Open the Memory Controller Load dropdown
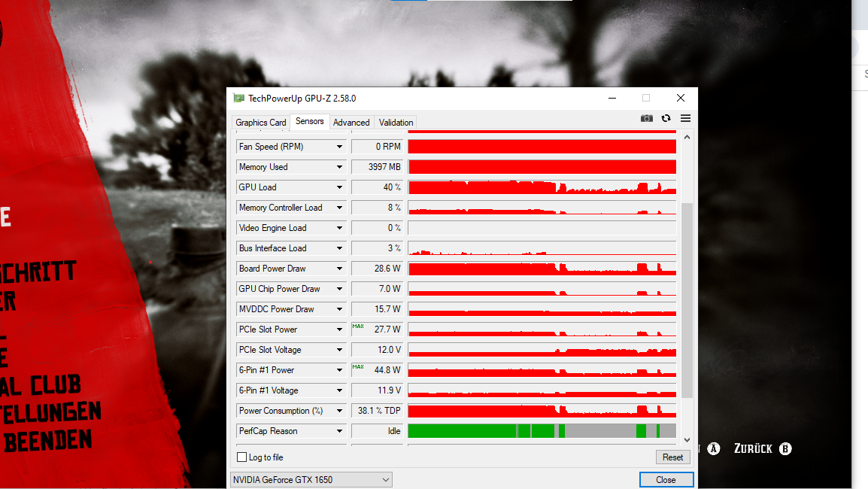868x489 pixels. pos(338,207)
